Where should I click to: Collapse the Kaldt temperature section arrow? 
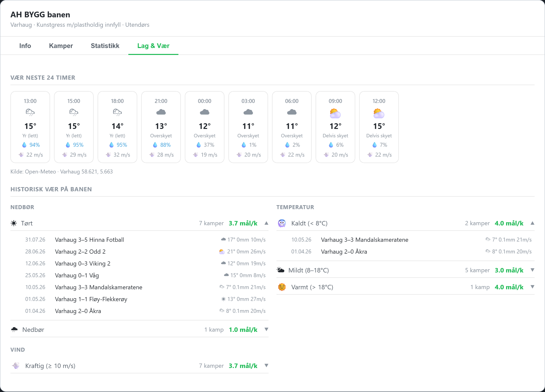(x=532, y=223)
